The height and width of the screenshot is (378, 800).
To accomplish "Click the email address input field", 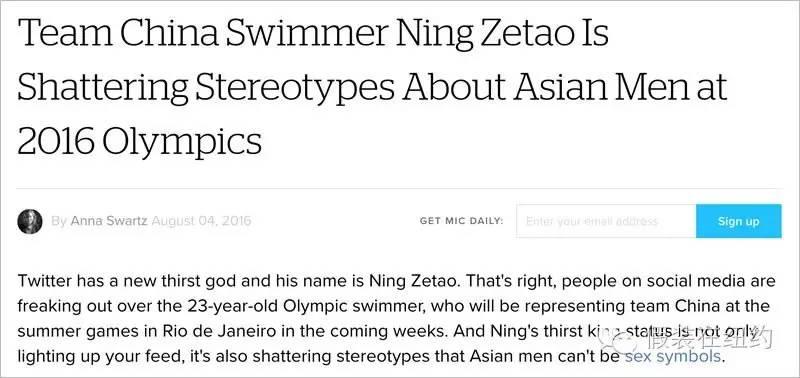I will pos(606,221).
